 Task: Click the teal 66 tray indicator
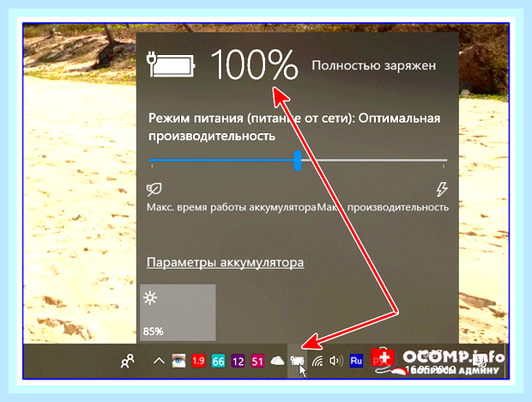pyautogui.click(x=218, y=361)
